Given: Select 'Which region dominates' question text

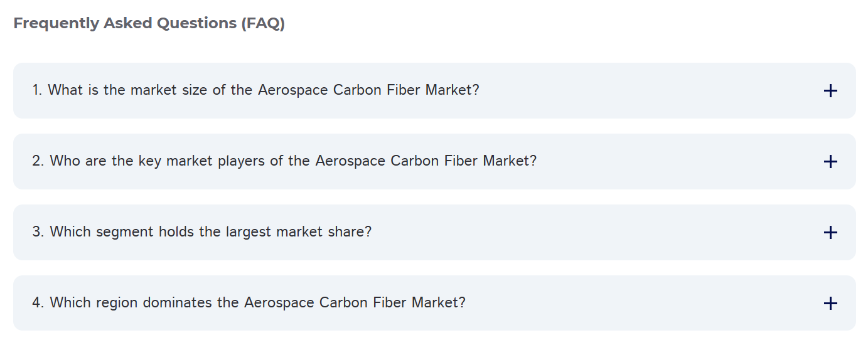Looking at the screenshot, I should click(x=249, y=303).
